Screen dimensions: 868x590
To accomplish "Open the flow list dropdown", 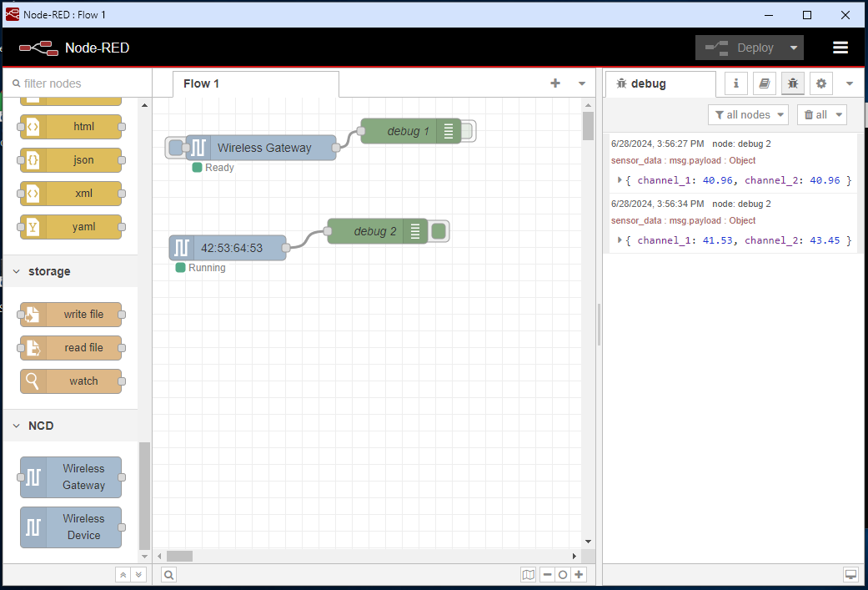I will pyautogui.click(x=582, y=83).
